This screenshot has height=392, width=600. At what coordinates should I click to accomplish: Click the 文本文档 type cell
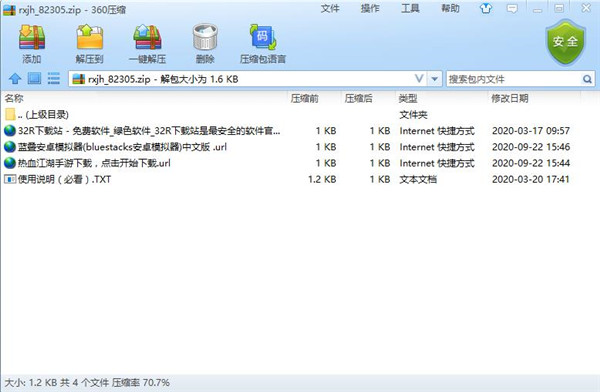[x=418, y=179]
